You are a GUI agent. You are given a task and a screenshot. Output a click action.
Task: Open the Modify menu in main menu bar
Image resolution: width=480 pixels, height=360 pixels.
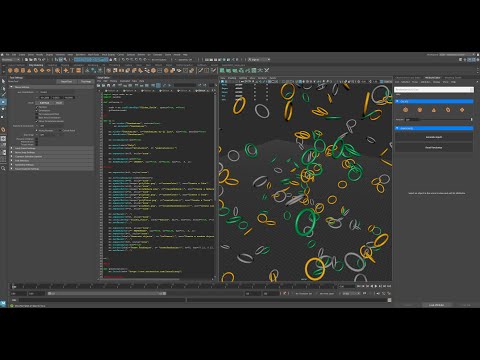point(39,55)
